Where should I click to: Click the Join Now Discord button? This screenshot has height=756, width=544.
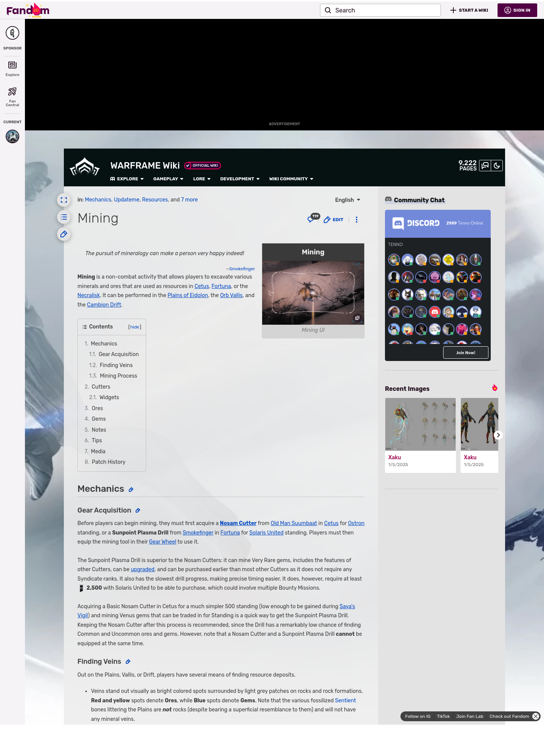(x=466, y=353)
